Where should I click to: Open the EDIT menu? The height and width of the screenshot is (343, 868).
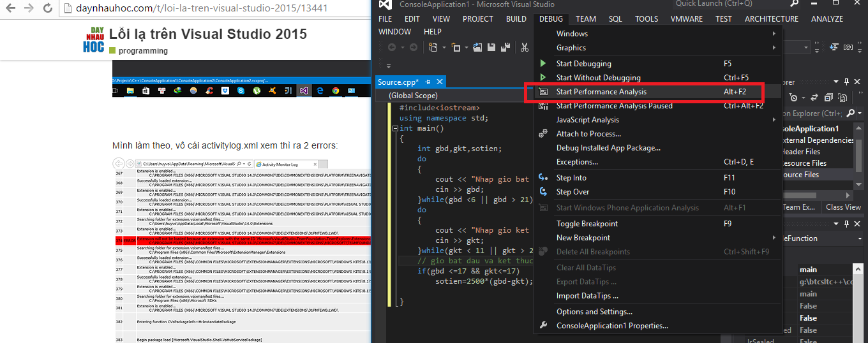tap(412, 19)
